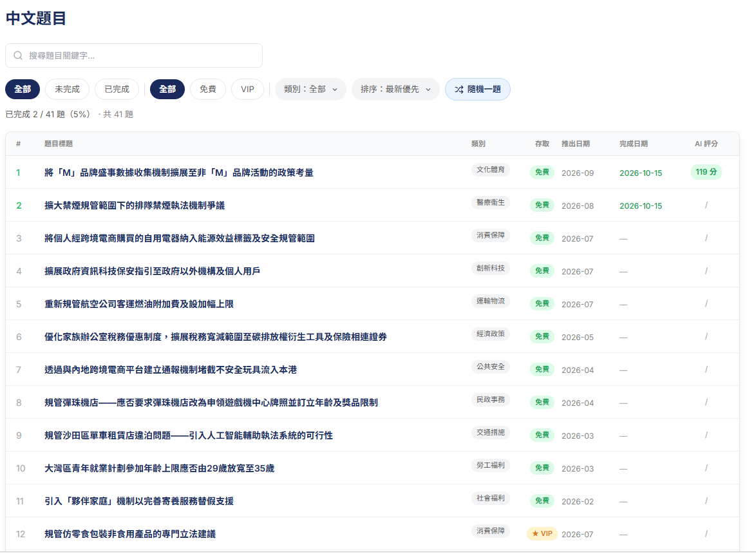
Task: Click the shuffle icon in 隨機一題
Action: coord(459,89)
